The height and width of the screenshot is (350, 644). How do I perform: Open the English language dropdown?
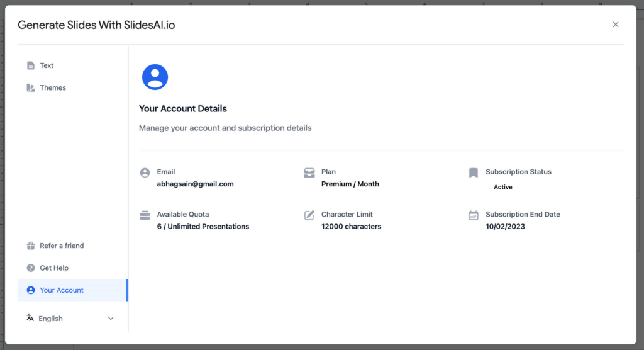(x=70, y=319)
